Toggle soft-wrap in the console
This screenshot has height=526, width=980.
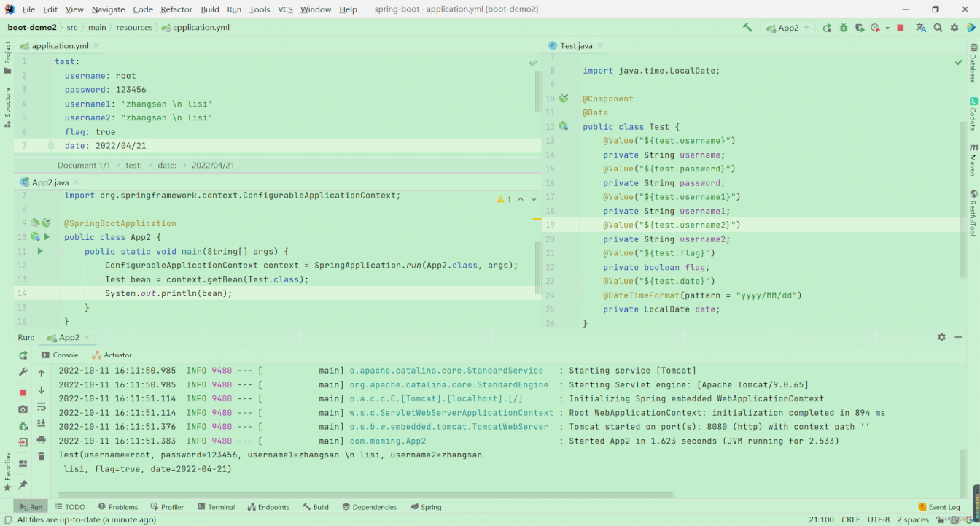tap(42, 406)
